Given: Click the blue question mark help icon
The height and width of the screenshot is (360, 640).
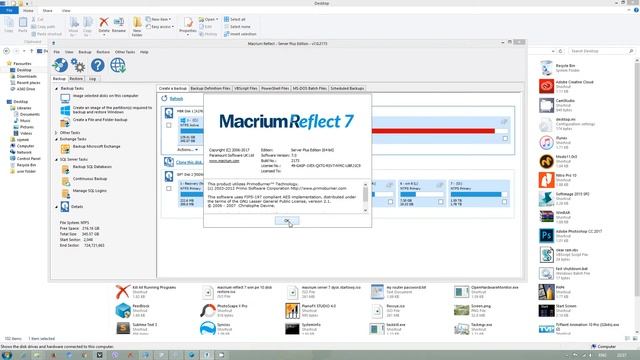Looking at the screenshot, I should [x=98, y=65].
